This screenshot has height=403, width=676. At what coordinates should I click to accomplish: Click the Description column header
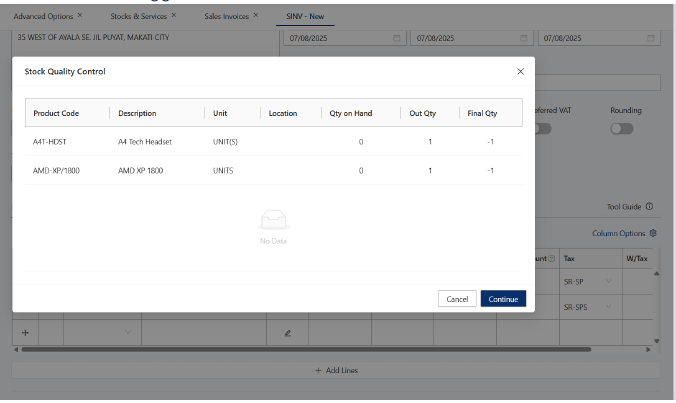point(137,113)
